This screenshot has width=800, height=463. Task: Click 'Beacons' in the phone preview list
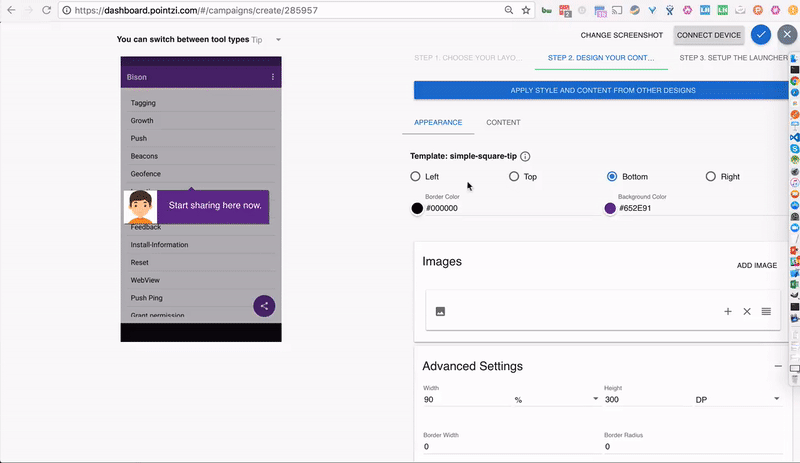click(x=144, y=156)
